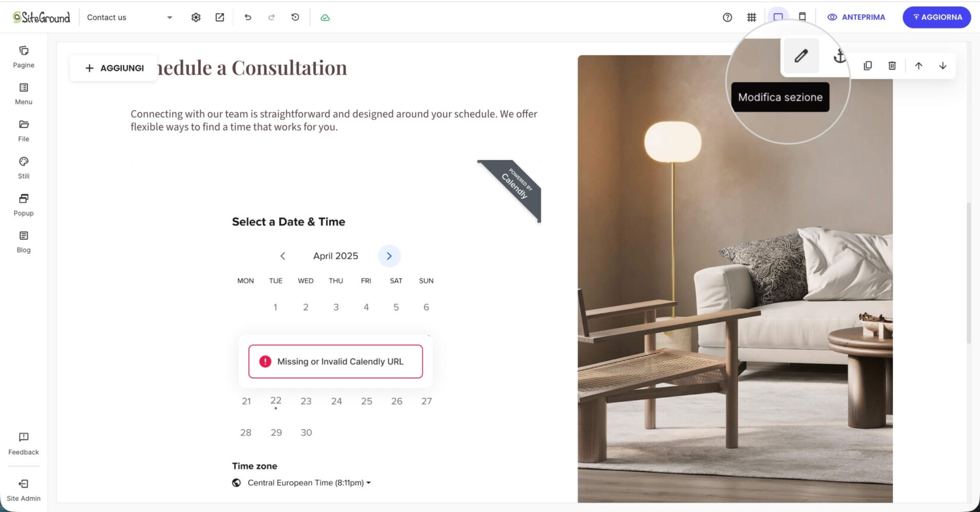Switch to mobile view
980x512 pixels.
pos(803,17)
